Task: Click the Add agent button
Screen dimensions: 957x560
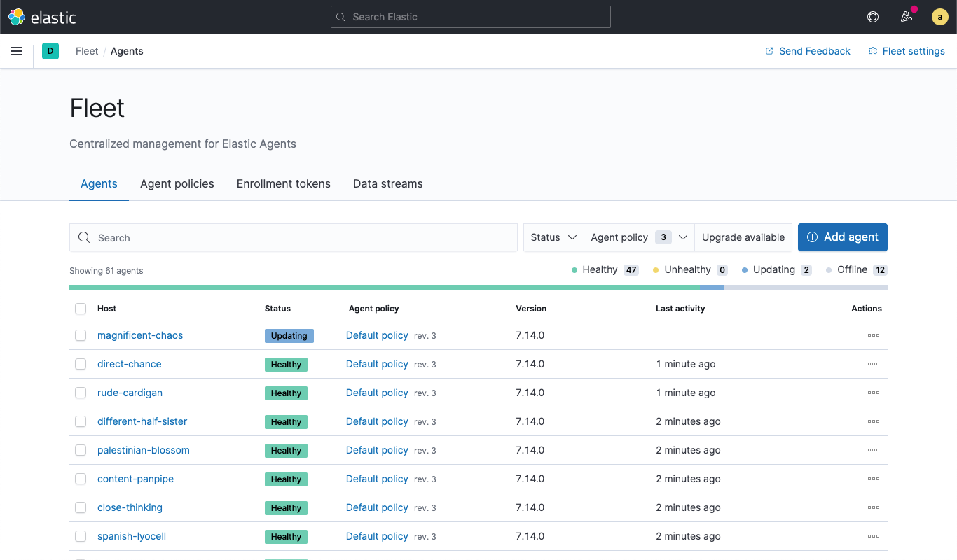Action: 843,237
